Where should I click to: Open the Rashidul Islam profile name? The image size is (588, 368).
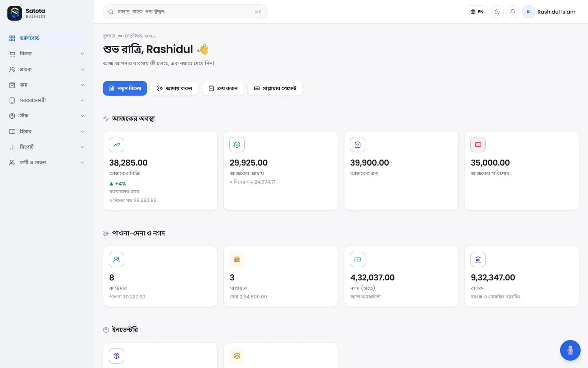[556, 12]
